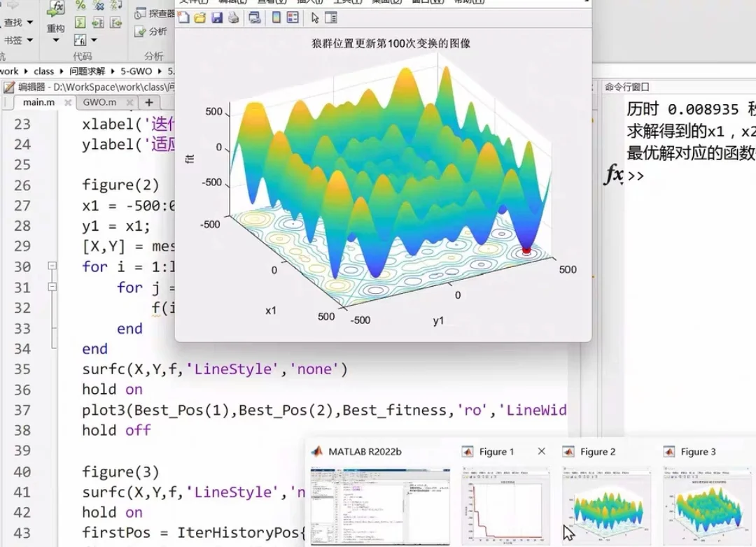Click the Decrease Indent icon in the ribbon
Image resolution: width=756 pixels, height=547 pixels.
pyautogui.click(x=116, y=22)
